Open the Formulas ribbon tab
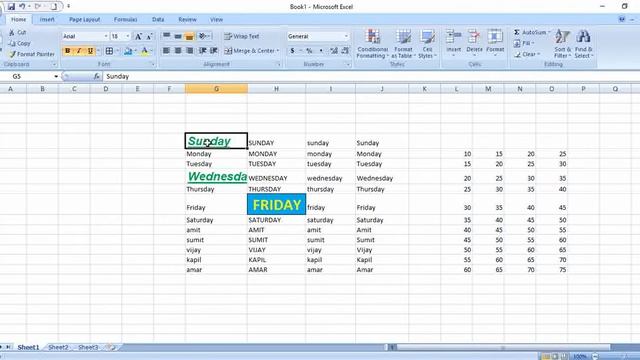Viewport: 640px width, 360px height. (x=125, y=20)
